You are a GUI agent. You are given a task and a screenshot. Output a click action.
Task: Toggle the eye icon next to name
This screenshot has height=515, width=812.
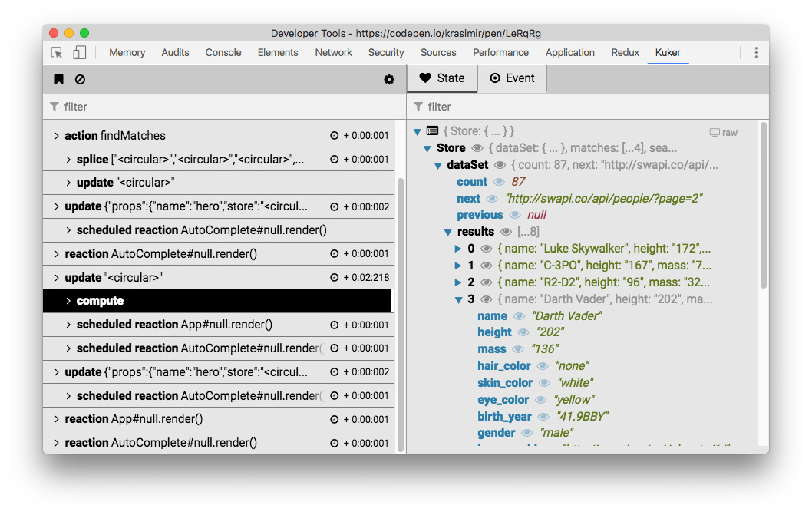coord(519,316)
